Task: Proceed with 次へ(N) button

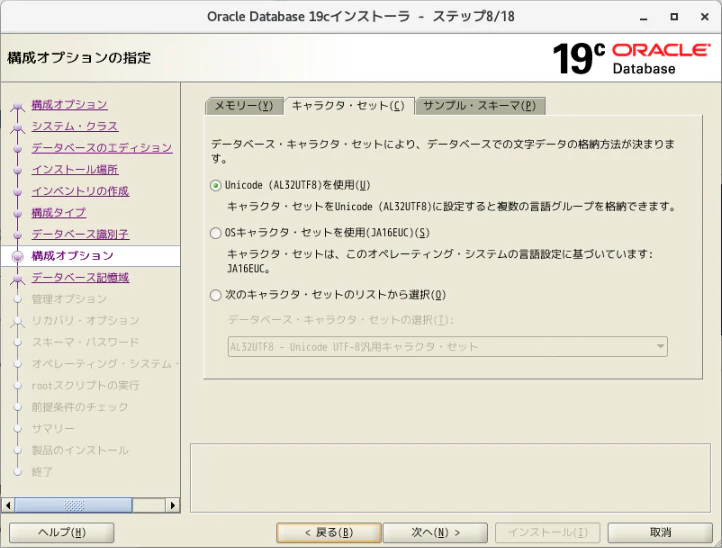Action: (435, 533)
